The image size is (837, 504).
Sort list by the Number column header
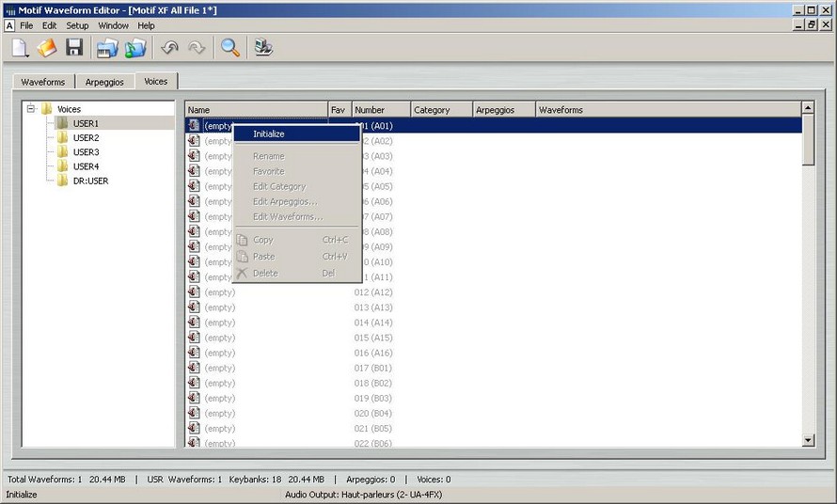380,110
